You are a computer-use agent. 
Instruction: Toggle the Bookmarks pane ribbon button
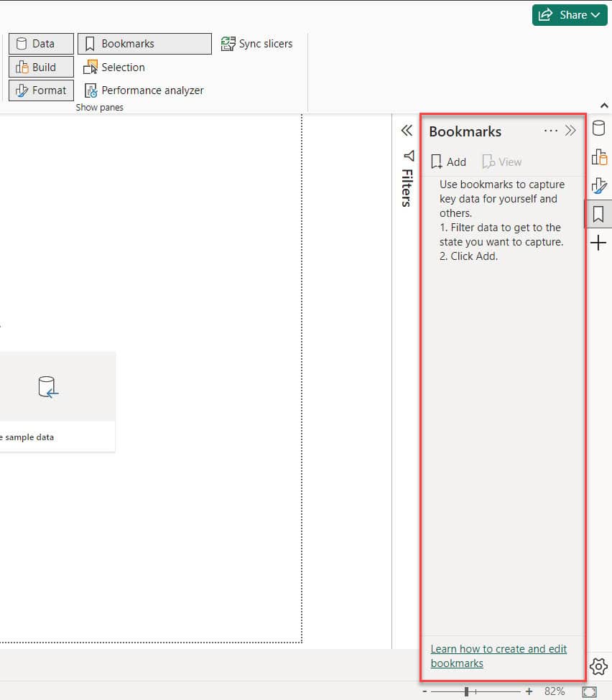(x=144, y=44)
